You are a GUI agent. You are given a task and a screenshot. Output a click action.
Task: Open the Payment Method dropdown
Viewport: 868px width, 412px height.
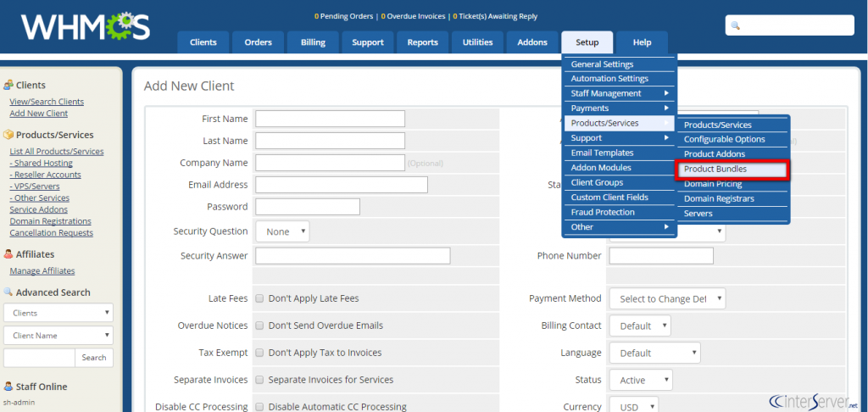(x=668, y=298)
